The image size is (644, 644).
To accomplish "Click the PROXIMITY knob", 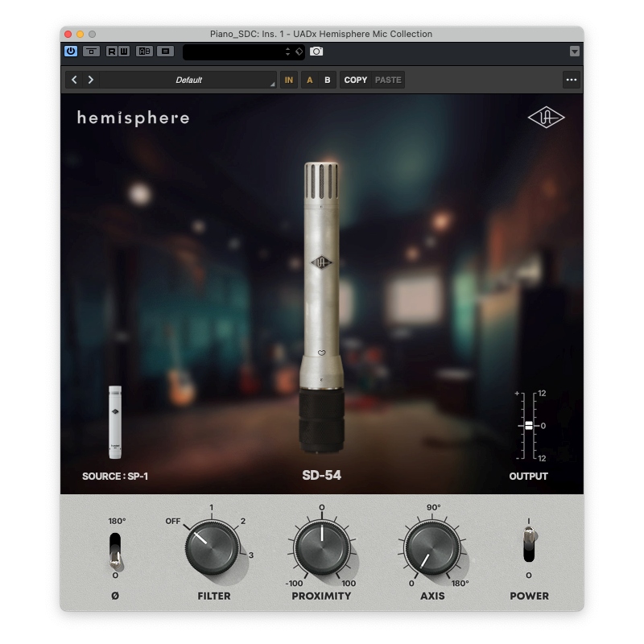I will [322, 547].
